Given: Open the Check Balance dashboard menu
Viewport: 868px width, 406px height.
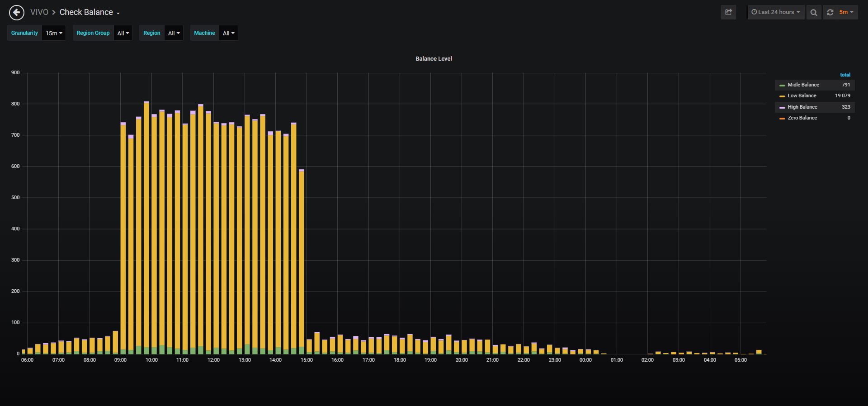Looking at the screenshot, I should pyautogui.click(x=90, y=12).
